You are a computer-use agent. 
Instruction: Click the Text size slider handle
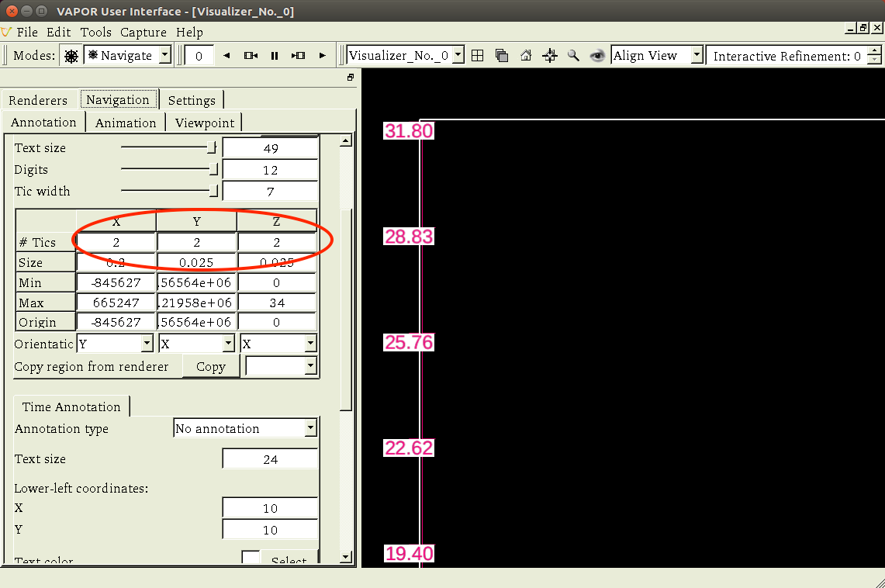pos(211,147)
